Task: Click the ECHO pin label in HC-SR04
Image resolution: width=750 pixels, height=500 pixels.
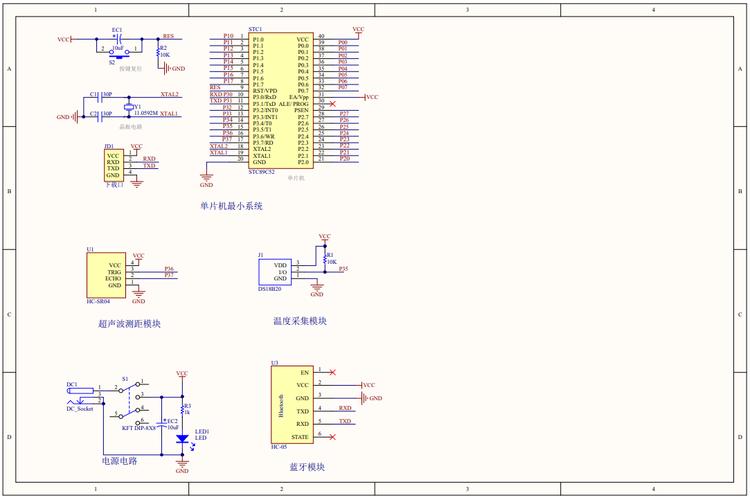Action: 113,278
